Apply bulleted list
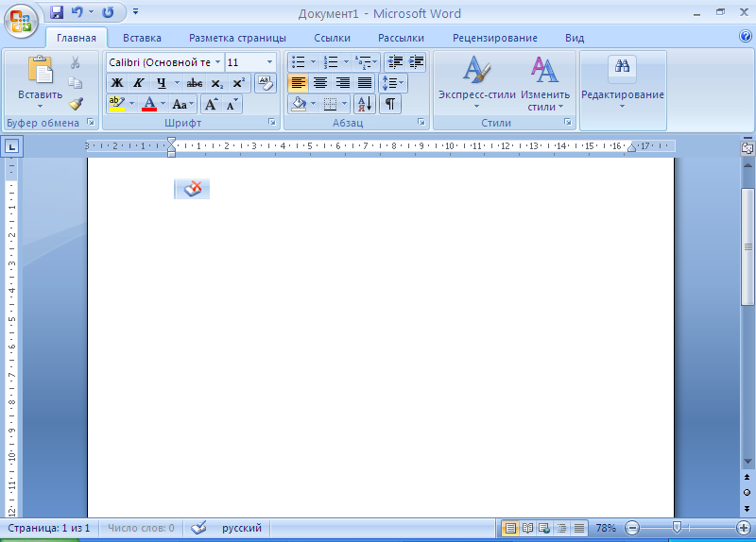 (299, 62)
